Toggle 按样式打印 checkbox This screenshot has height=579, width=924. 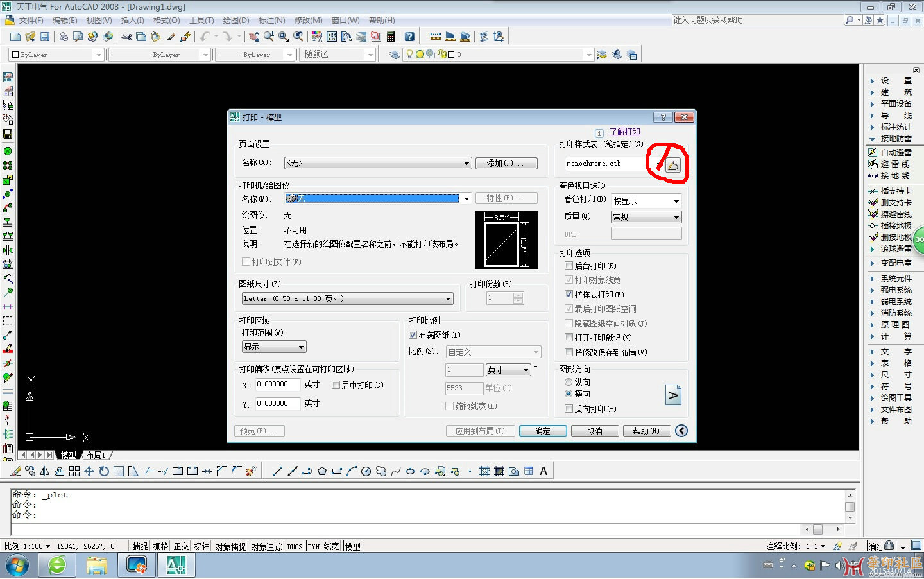click(x=569, y=294)
